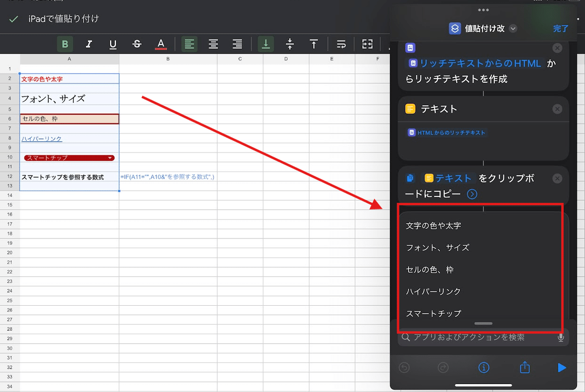Image resolution: width=585 pixels, height=392 pixels.
Task: Click the merge cells icon
Action: click(x=367, y=44)
